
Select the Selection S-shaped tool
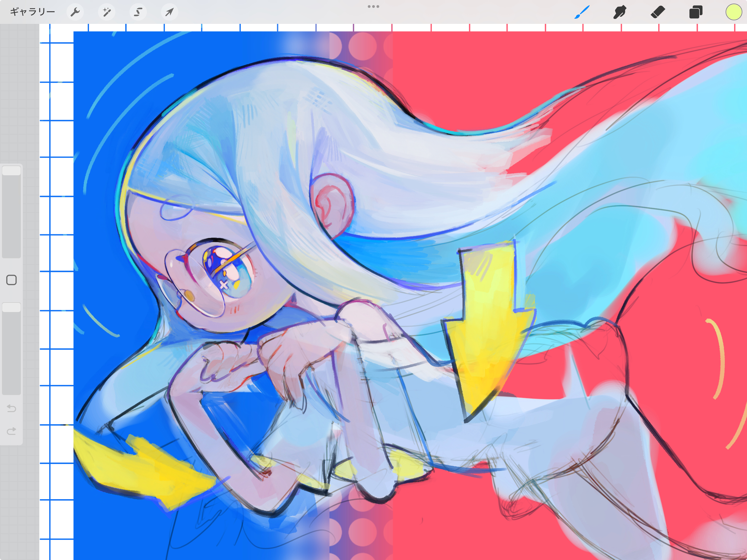point(138,12)
